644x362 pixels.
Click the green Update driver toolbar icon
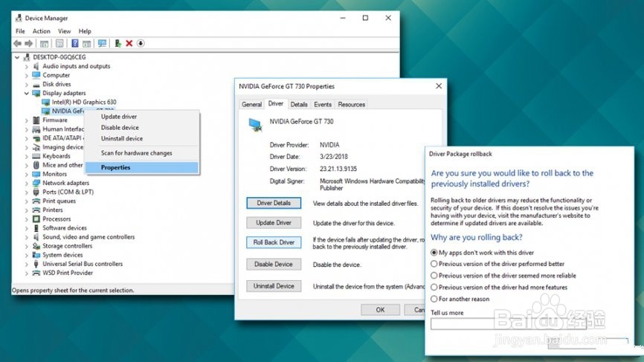pyautogui.click(x=118, y=43)
